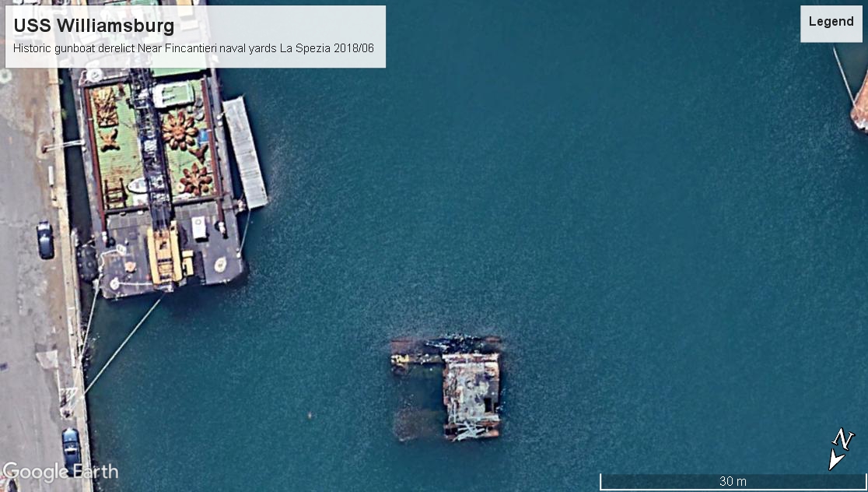The width and height of the screenshot is (868, 492).
Task: Select the dark car beside the barge
Action: (45, 240)
